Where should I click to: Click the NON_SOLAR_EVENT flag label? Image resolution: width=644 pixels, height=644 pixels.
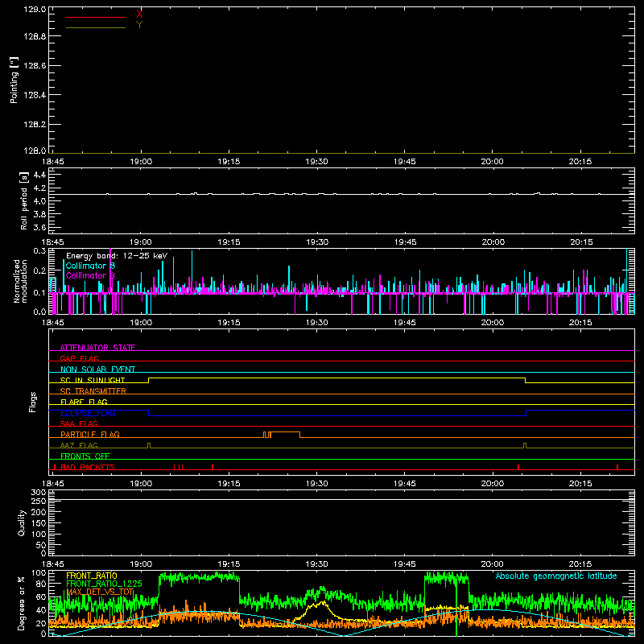click(97, 369)
